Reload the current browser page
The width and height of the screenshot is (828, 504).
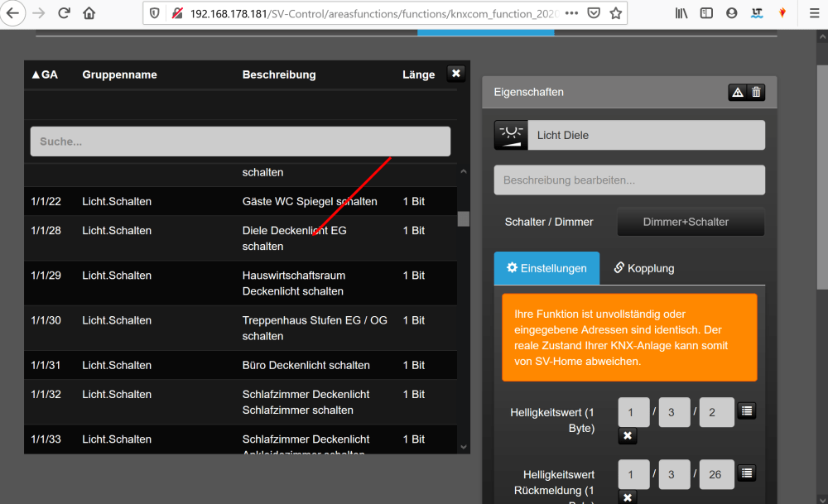pos(64,13)
